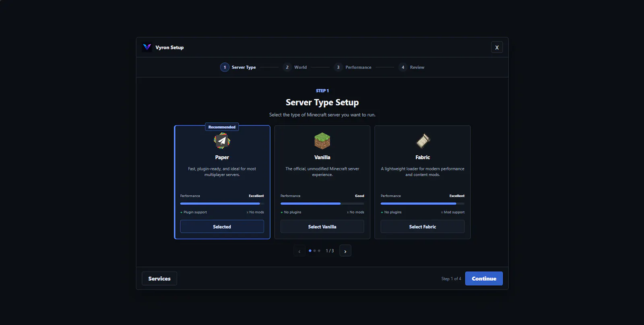Click the 'Good' performance rating

(359, 196)
